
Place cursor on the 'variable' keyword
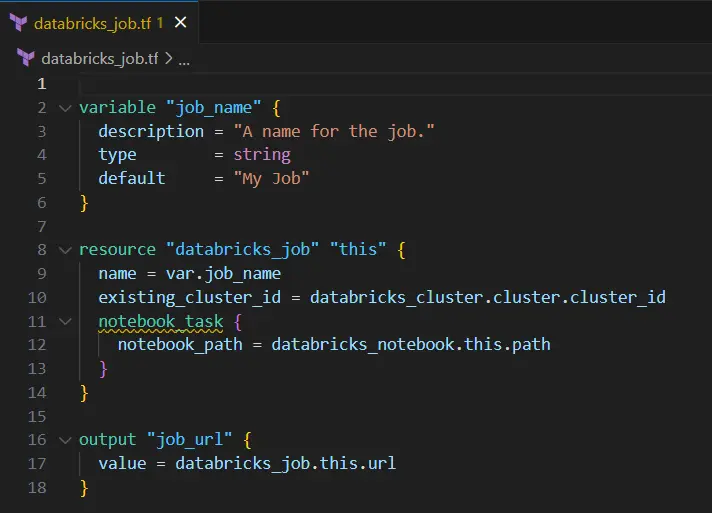click(x=118, y=108)
